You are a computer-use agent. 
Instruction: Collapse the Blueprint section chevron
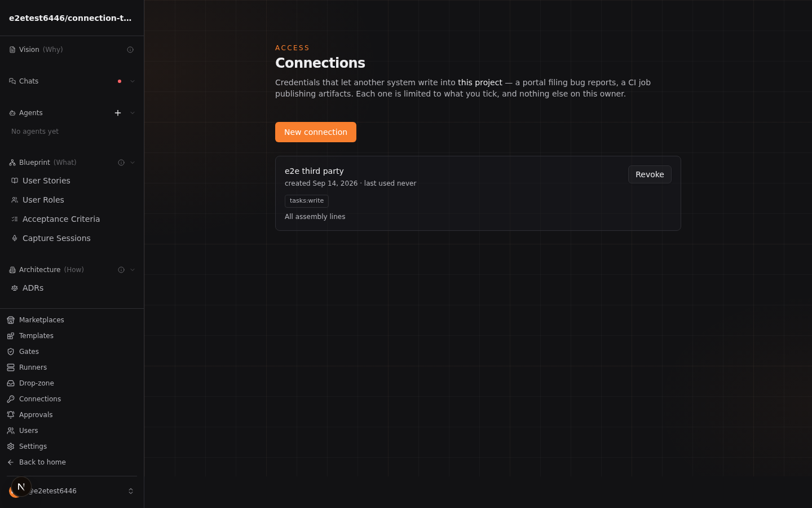point(133,163)
